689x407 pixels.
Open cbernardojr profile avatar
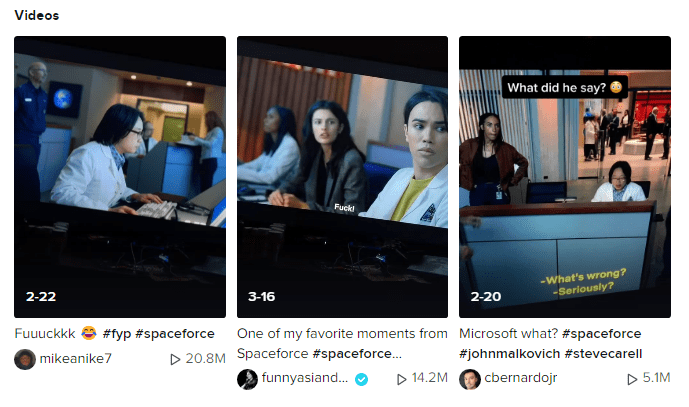[x=470, y=379]
